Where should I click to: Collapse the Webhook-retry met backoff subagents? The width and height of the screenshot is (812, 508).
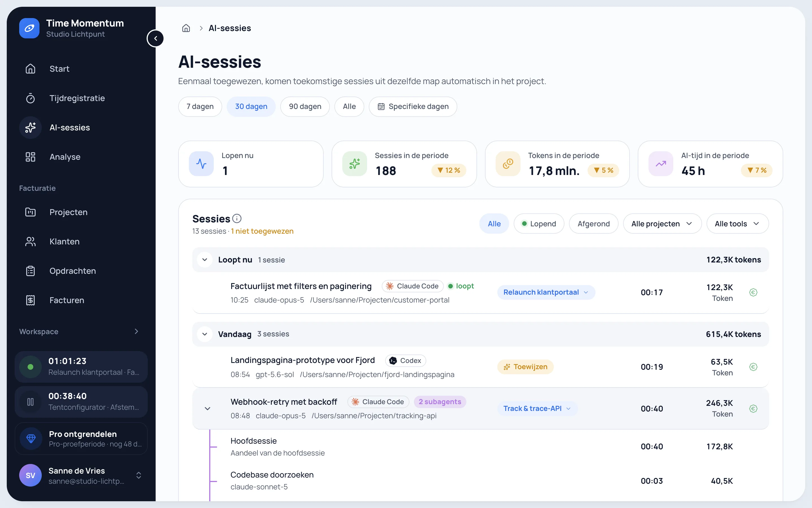(208, 409)
